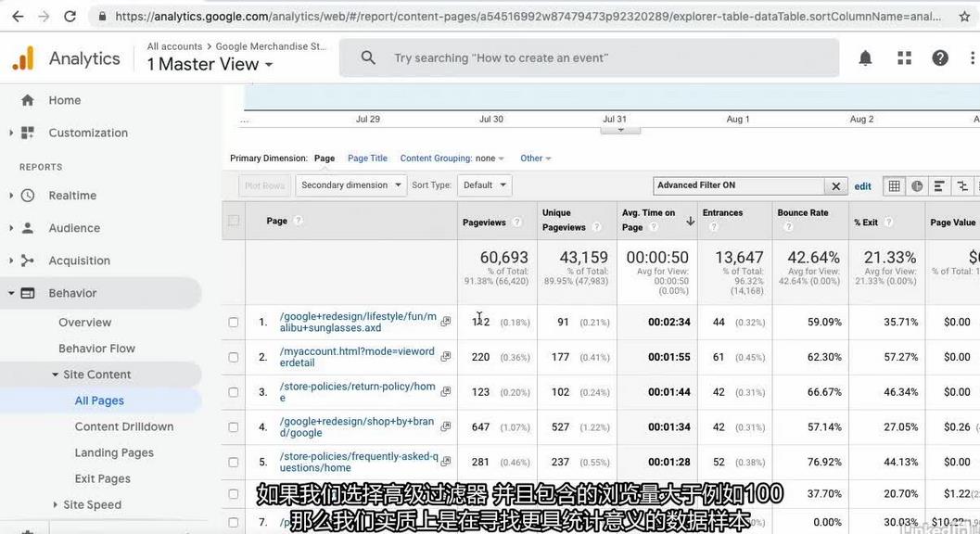Sort by Entrances column header
The width and height of the screenshot is (980, 534).
(722, 212)
